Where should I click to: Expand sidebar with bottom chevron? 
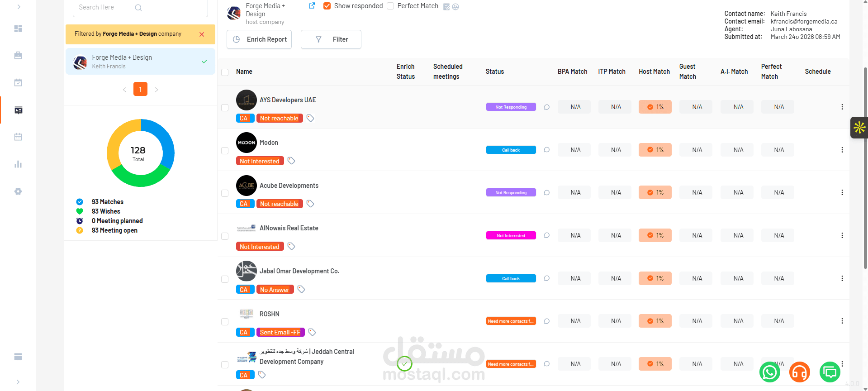18,382
